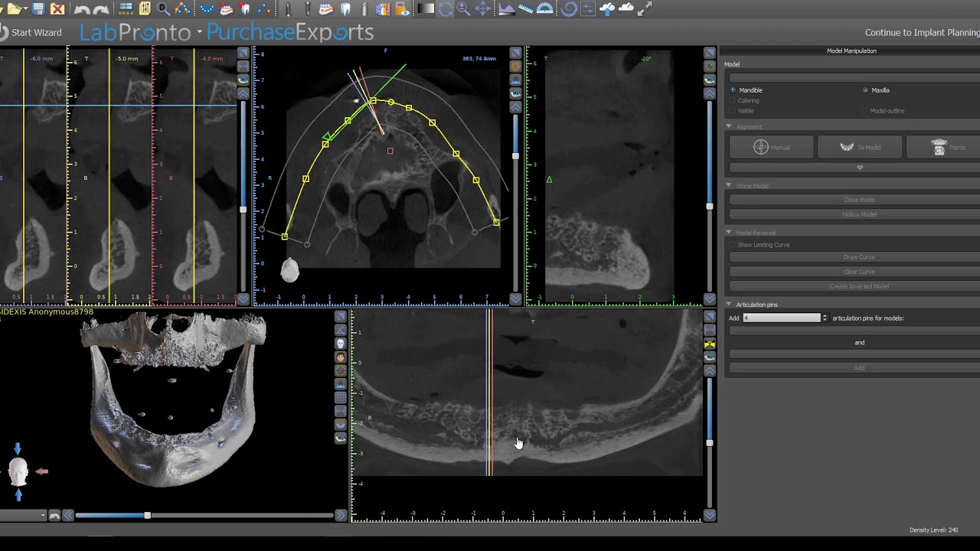Enable Show Limiting Curve checkbox

click(x=732, y=245)
